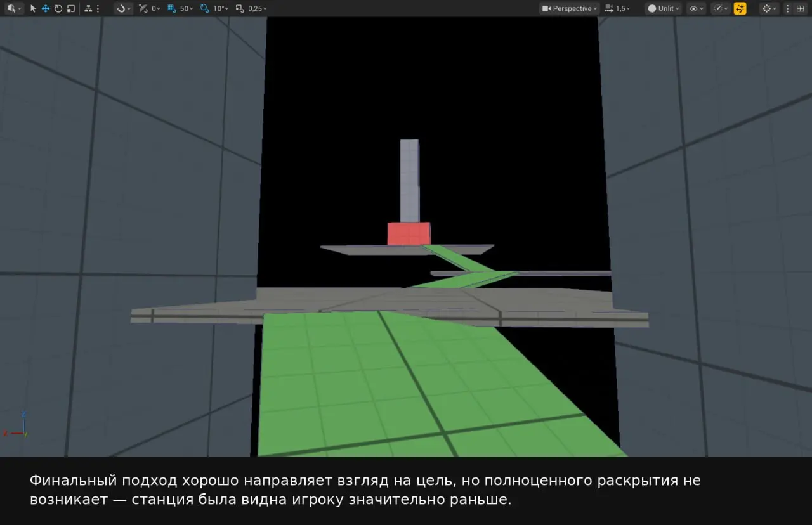Activate the Rotate tool
Screen dimensions: 812x525
point(58,8)
